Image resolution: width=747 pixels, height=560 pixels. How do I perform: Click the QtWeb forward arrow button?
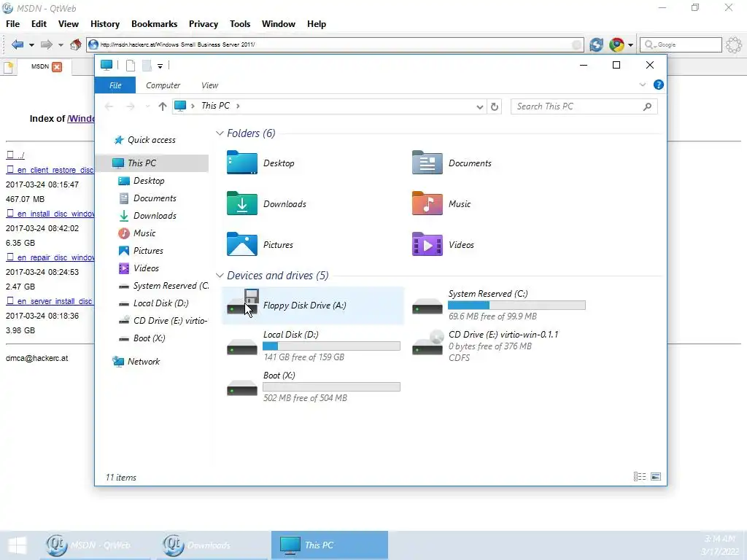coord(46,44)
